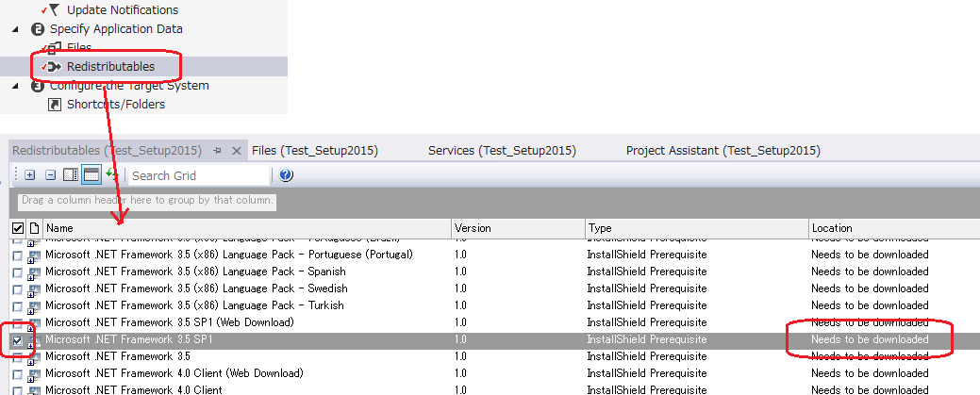Select row Language Pack - Swedish
This screenshot has height=395, width=980.
pos(494,288)
